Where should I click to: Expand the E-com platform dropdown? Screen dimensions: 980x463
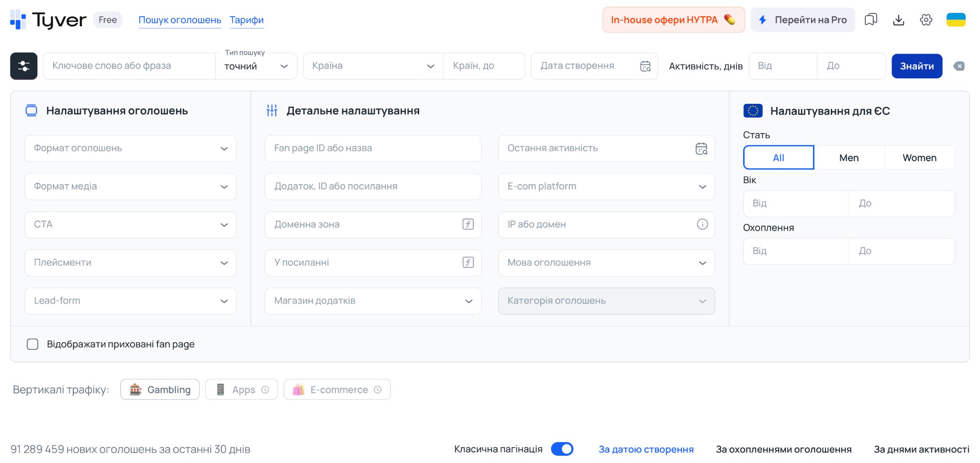tap(606, 187)
